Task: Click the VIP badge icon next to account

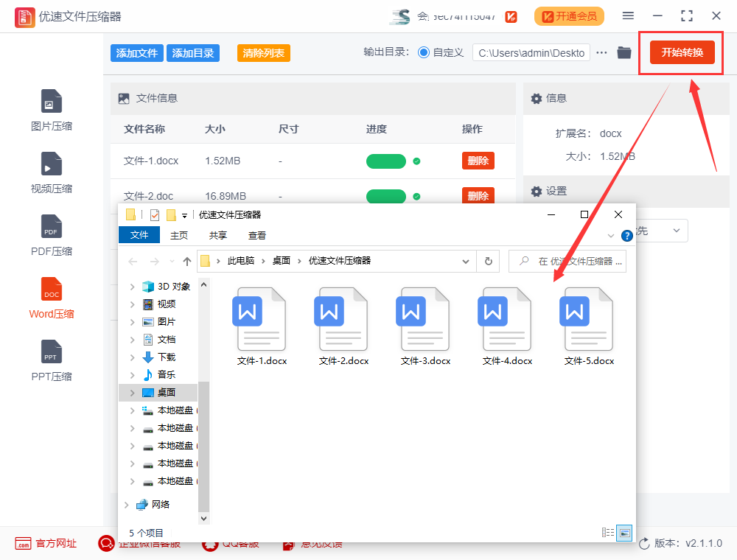Action: (x=511, y=17)
